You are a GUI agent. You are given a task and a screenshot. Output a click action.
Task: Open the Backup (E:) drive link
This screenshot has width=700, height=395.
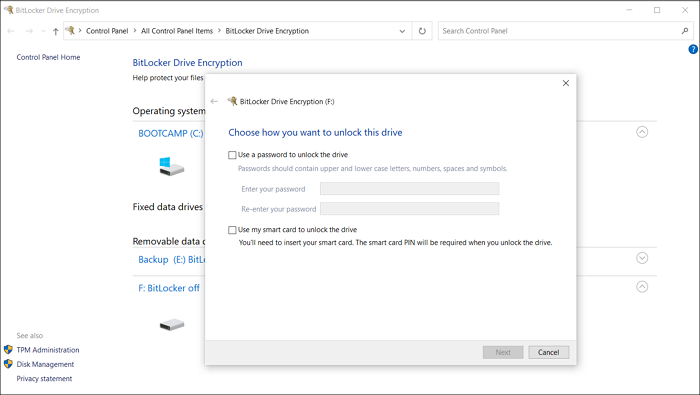[x=171, y=260]
